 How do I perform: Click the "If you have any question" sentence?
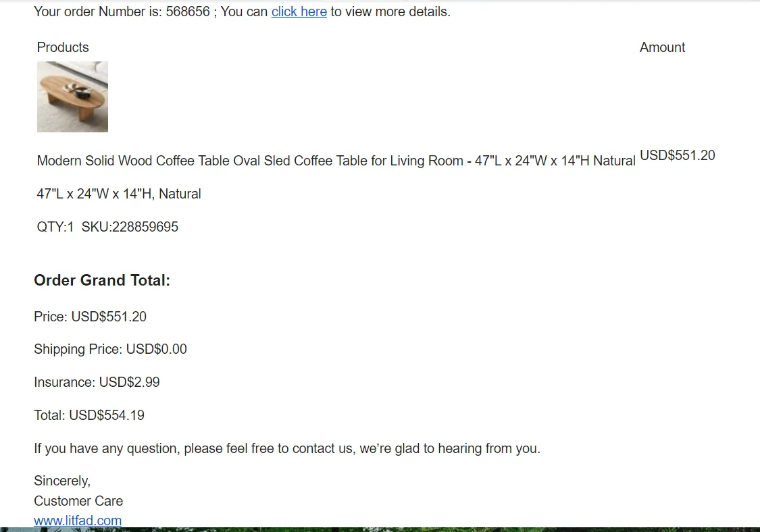tap(287, 448)
